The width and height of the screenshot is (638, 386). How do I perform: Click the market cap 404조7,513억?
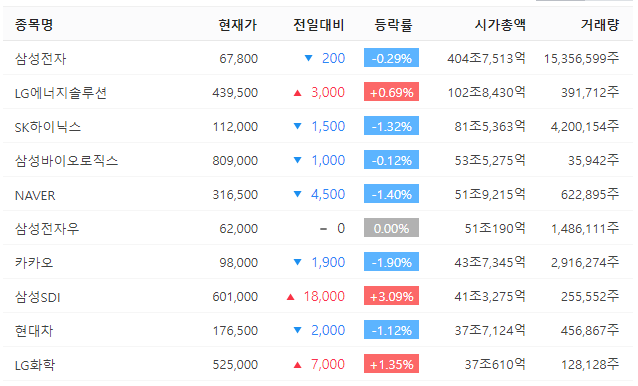486,59
